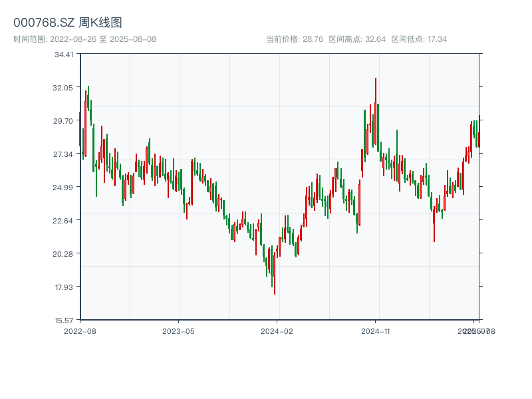Click the x-axis date label 2024-11

(x=375, y=331)
